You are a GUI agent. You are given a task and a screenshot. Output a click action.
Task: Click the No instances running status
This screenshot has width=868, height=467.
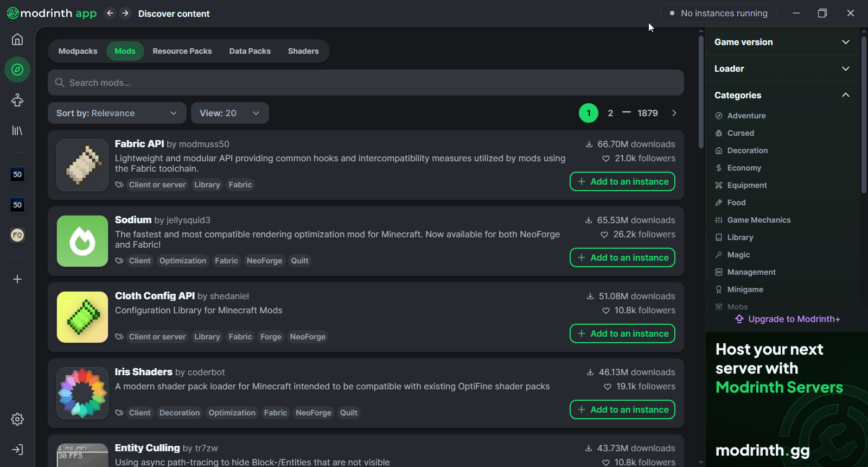pyautogui.click(x=719, y=13)
